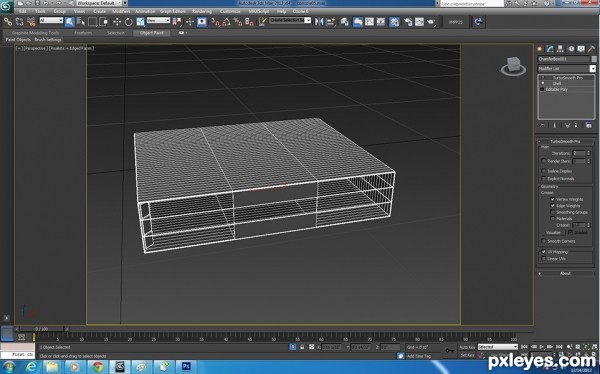
Task: Open the Motion command panel
Action: pos(571,49)
